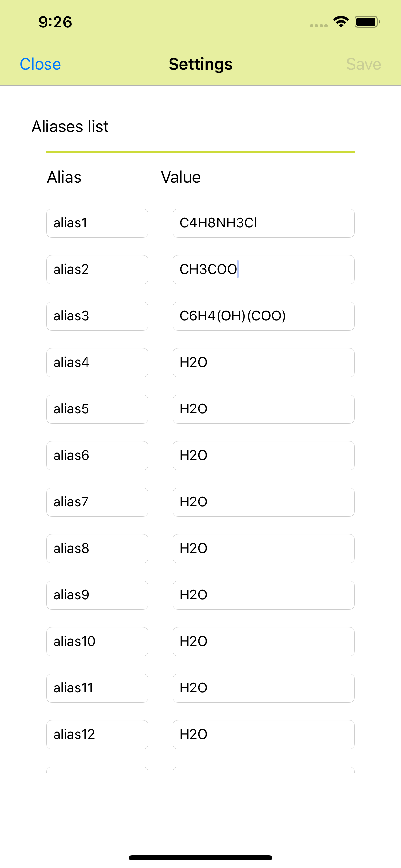Edit the value field beside alias5
This screenshot has width=401, height=868.
click(263, 409)
